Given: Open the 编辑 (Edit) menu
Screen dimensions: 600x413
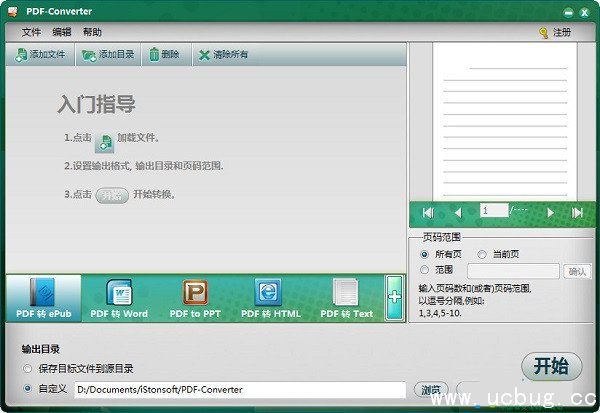Looking at the screenshot, I should pos(62,32).
